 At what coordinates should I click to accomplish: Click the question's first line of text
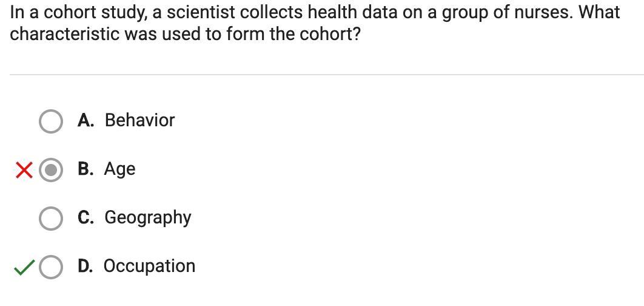click(x=314, y=12)
